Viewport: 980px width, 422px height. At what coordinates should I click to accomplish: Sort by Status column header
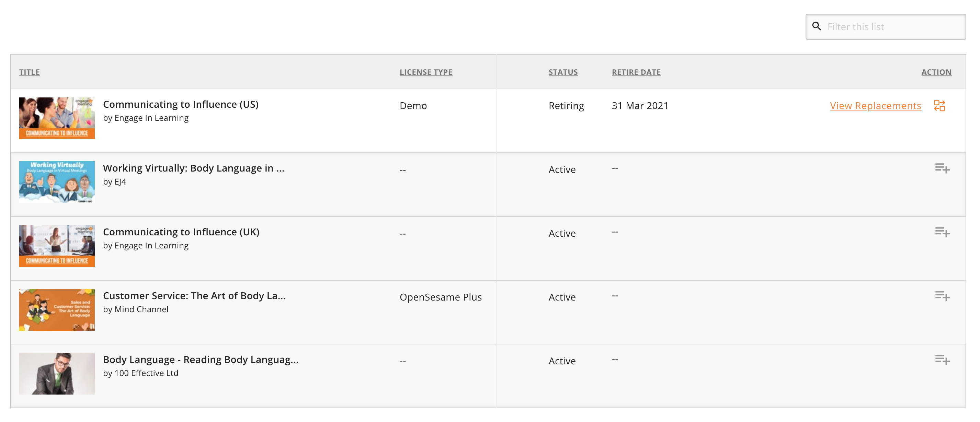point(563,72)
